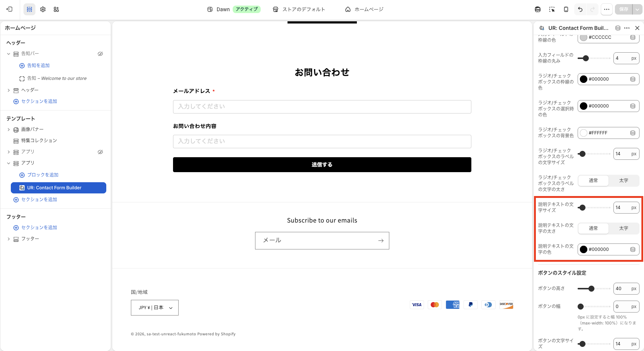Open the save options dropdown arrow
This screenshot has width=644, height=351.
click(637, 9)
